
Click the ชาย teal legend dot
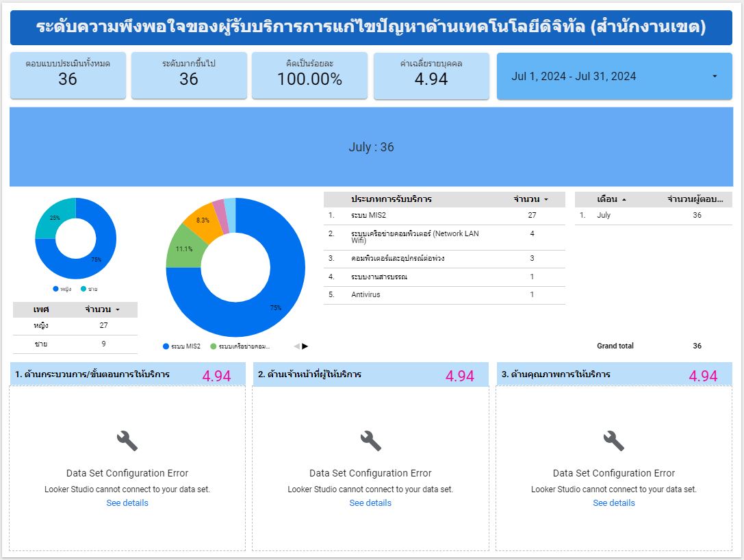(84, 289)
